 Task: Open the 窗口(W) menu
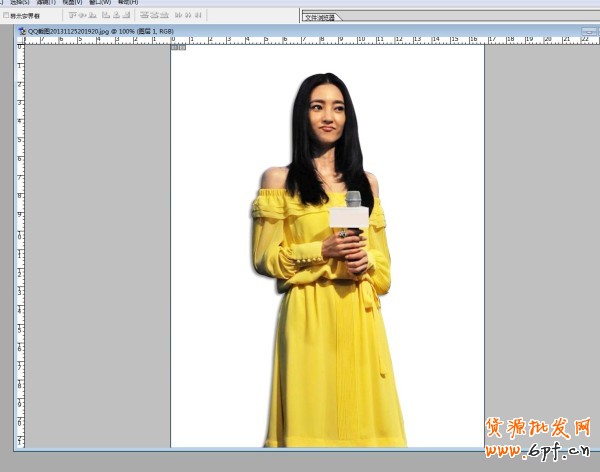coord(100,3)
